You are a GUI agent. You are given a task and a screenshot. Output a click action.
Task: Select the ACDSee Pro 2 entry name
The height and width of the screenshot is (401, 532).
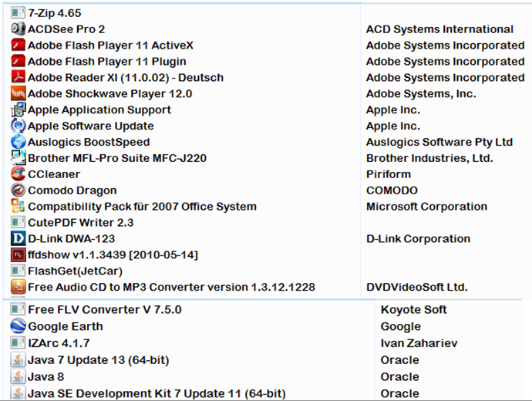(x=66, y=29)
